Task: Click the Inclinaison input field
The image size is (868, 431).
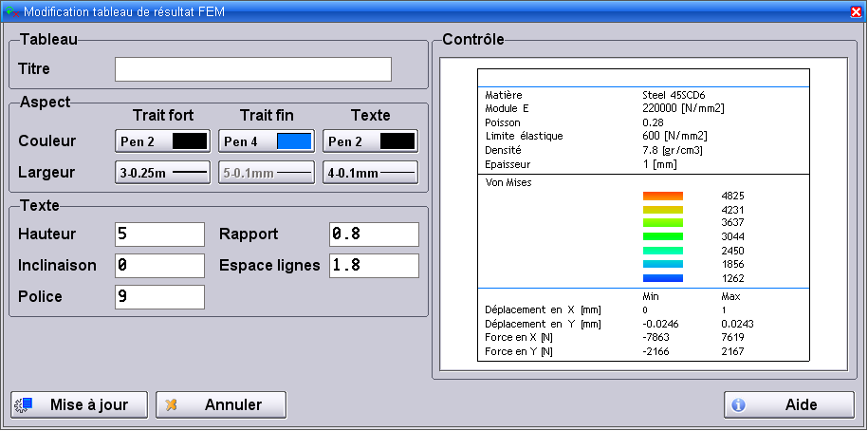Action: [x=159, y=266]
